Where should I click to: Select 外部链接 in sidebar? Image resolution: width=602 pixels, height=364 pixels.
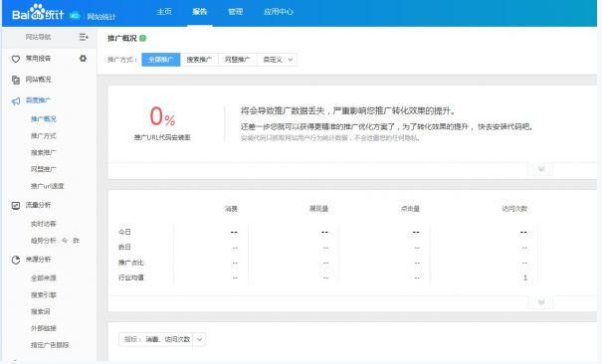44,328
